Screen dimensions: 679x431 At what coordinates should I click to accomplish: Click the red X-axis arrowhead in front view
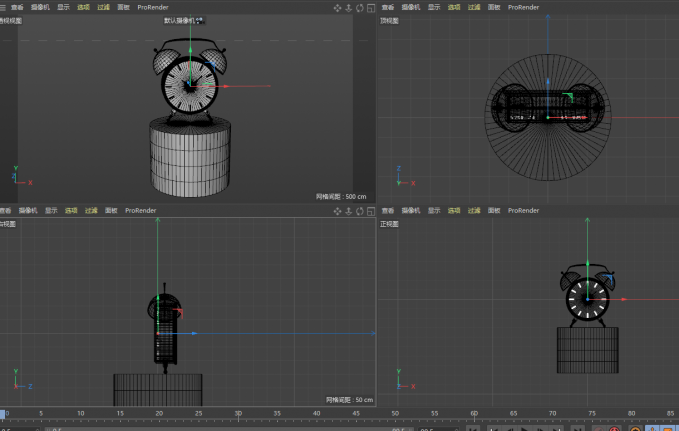[624, 299]
